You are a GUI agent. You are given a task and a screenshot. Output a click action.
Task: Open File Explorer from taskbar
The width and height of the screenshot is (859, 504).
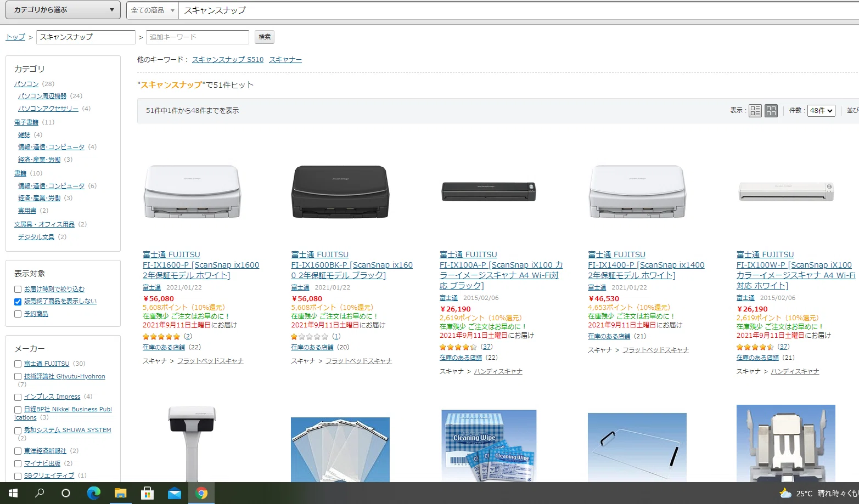tap(120, 493)
